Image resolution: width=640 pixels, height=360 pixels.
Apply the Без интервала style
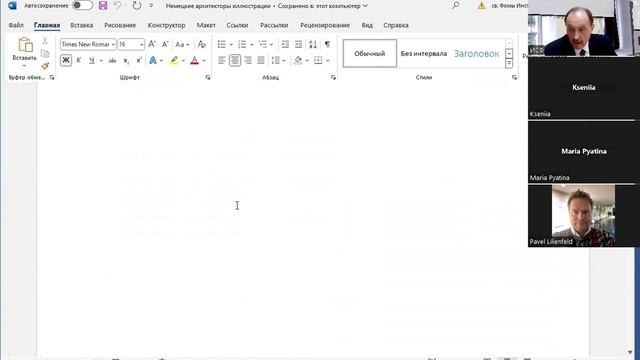click(424, 53)
